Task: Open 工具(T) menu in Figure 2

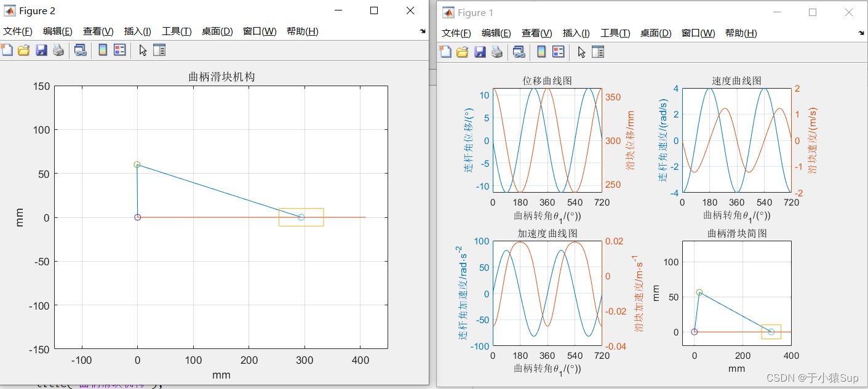Action: pyautogui.click(x=177, y=31)
